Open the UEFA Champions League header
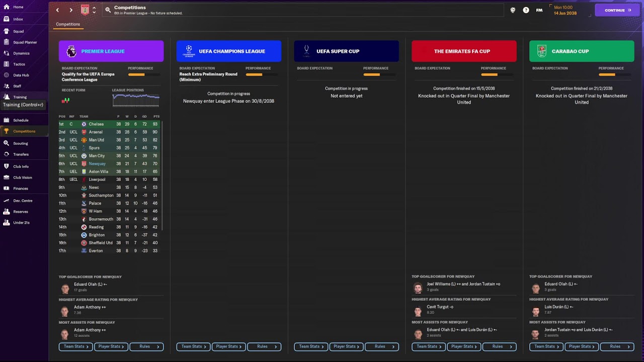Screen dimensions: 644x362 click(229, 51)
